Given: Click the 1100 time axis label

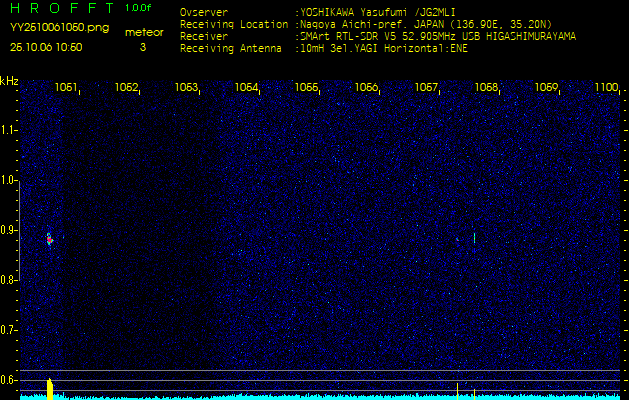Looking at the screenshot, I should tap(607, 87).
